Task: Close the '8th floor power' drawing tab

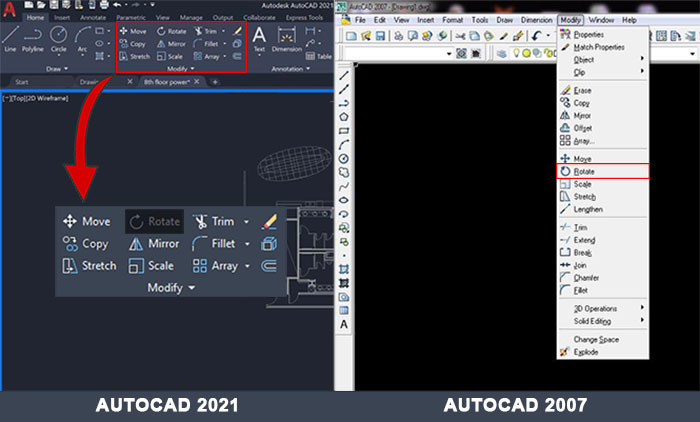Action: tap(197, 82)
